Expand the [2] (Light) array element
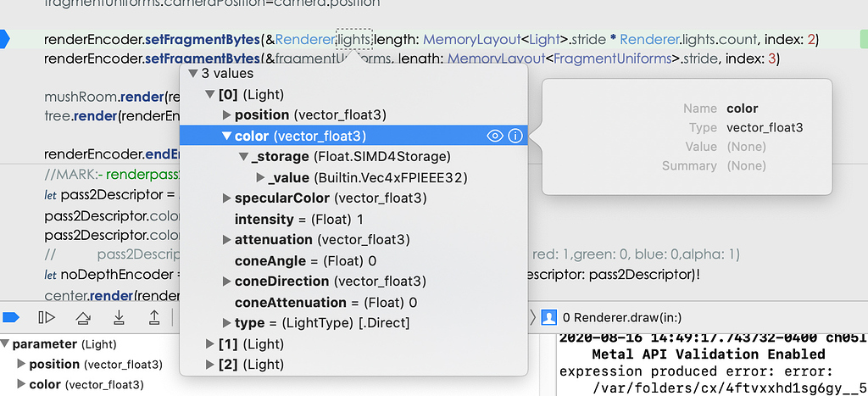This screenshot has width=868, height=396. click(211, 365)
